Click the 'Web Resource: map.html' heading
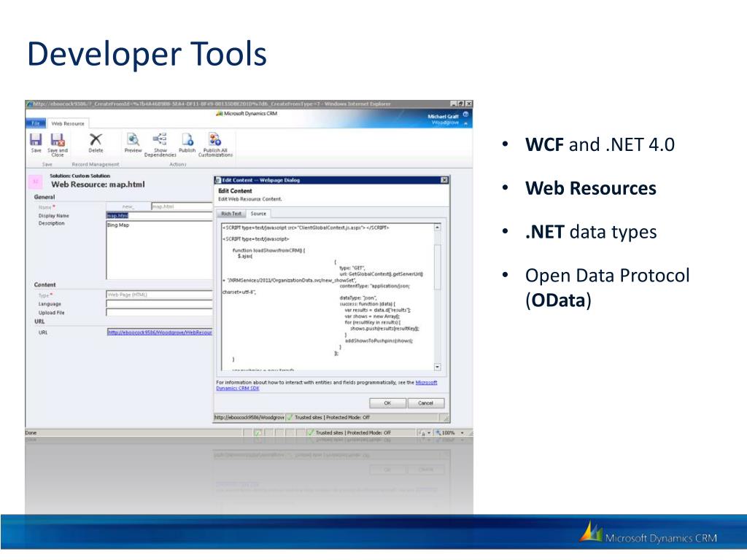The height and width of the screenshot is (560, 747). point(98,184)
